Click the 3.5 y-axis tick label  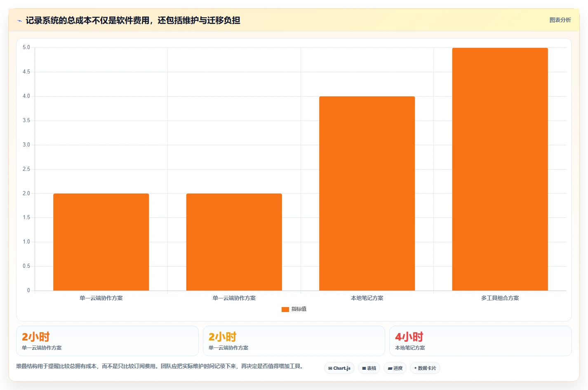pos(26,121)
